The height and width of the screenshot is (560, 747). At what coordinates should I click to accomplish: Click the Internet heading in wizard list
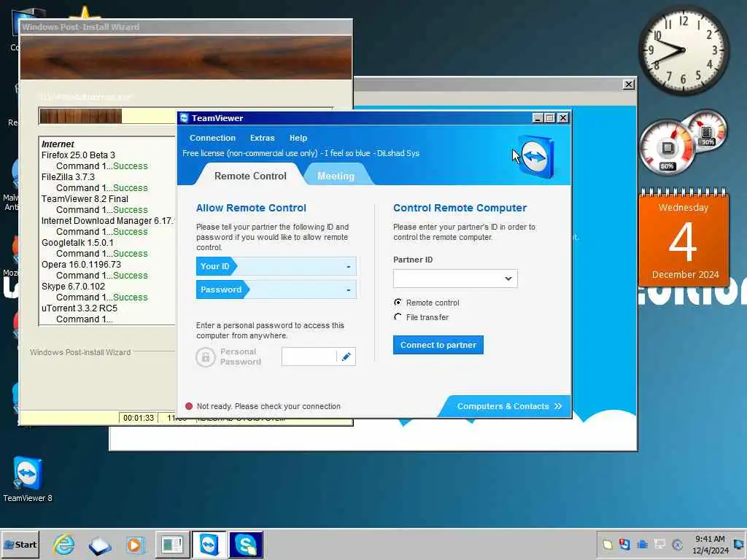(x=58, y=144)
